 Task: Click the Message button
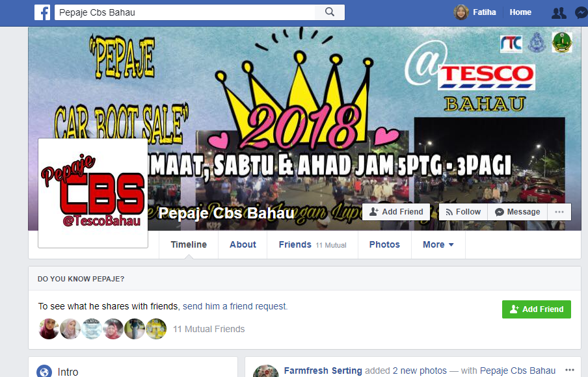(518, 212)
